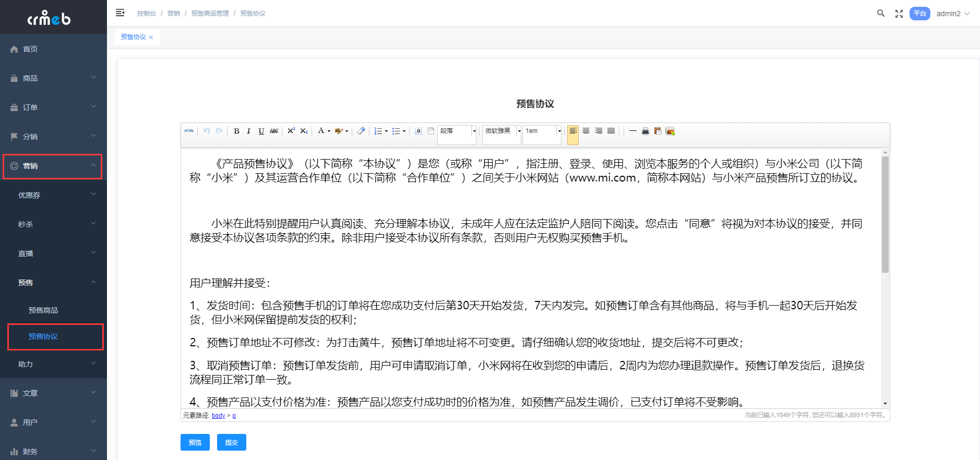This screenshot has width=980, height=460.
Task: Close the 预售协议 tab
Action: tap(151, 37)
